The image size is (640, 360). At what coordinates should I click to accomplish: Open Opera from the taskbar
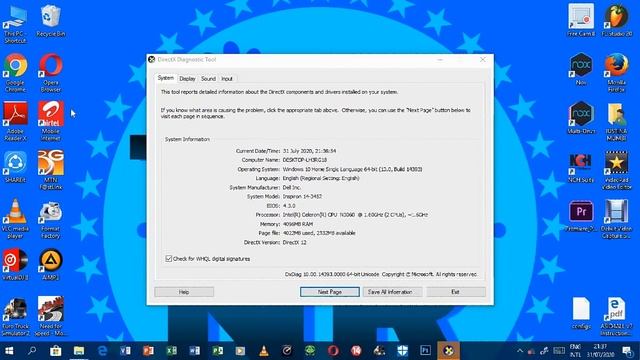point(333,351)
